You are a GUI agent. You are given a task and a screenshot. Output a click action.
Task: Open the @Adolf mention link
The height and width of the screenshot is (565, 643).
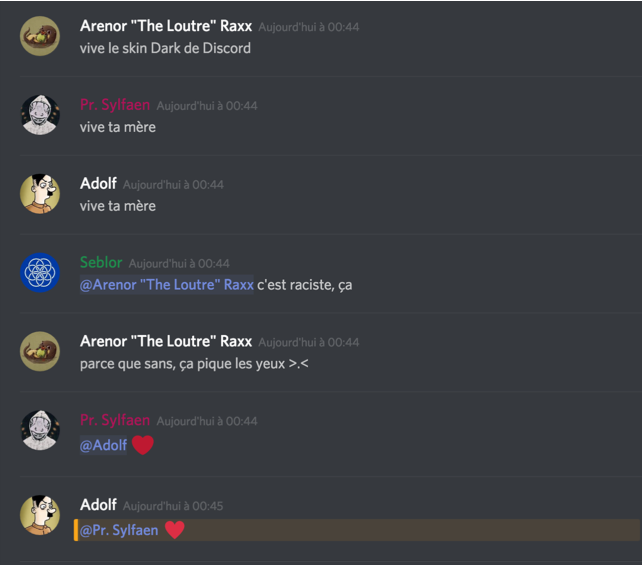click(x=103, y=445)
